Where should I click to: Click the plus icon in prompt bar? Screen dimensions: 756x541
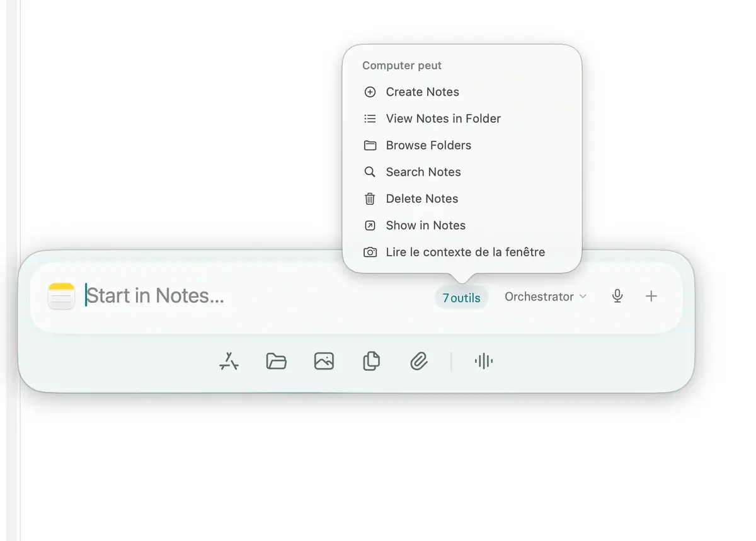click(651, 296)
